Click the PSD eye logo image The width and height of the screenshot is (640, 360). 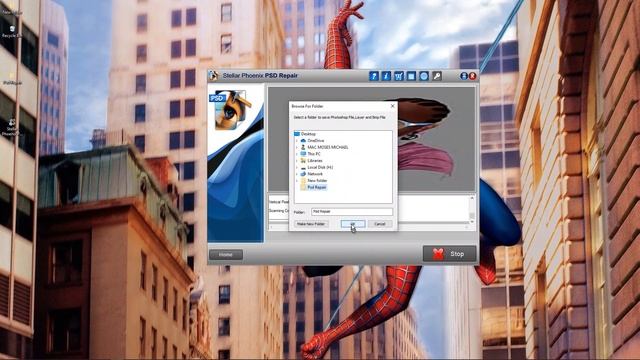click(230, 109)
